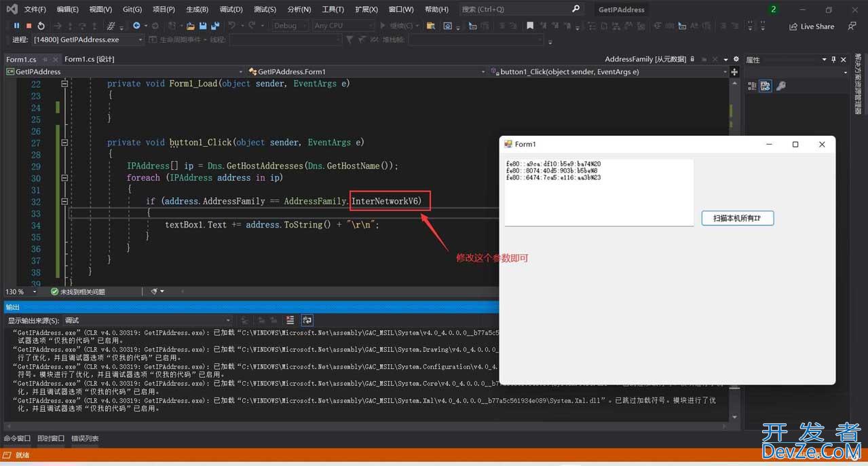Click the editor vertical scrollbar up arrow
This screenshot has height=466, width=868.
coord(734,84)
